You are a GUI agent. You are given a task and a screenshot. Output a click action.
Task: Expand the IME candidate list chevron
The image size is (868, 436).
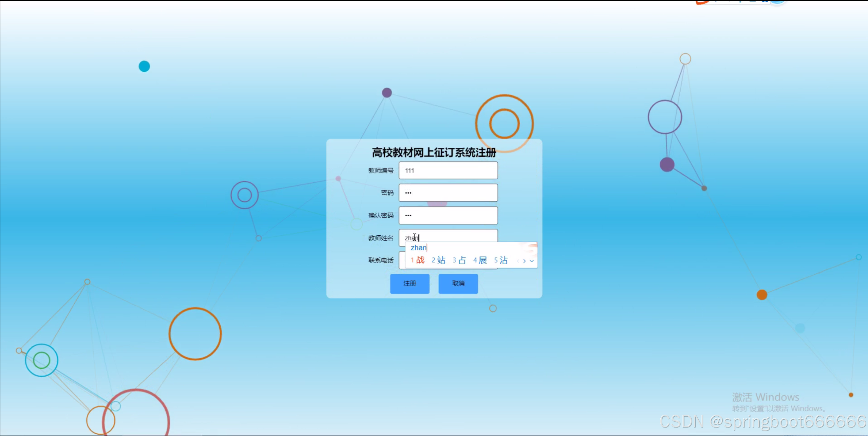pyautogui.click(x=532, y=261)
